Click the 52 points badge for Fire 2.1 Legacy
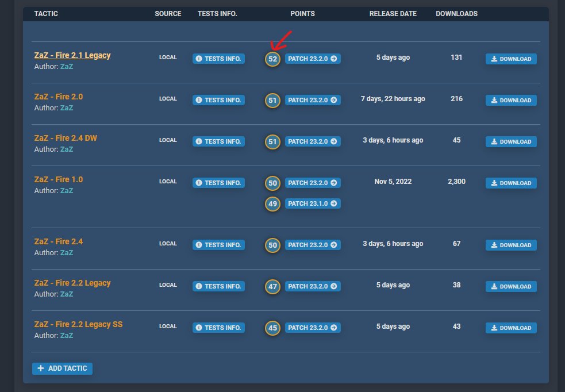Image resolution: width=565 pixels, height=392 pixels. (273, 59)
